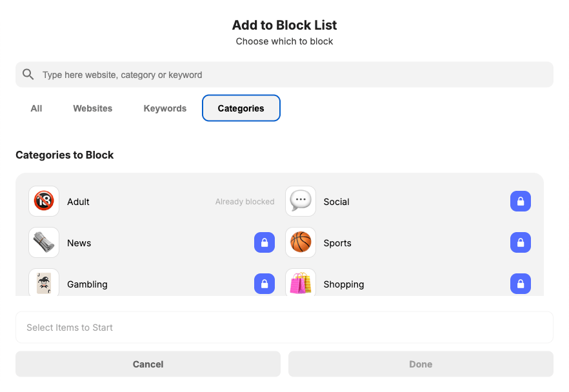Click the Social speech bubble icon
569x392 pixels.
tap(301, 201)
